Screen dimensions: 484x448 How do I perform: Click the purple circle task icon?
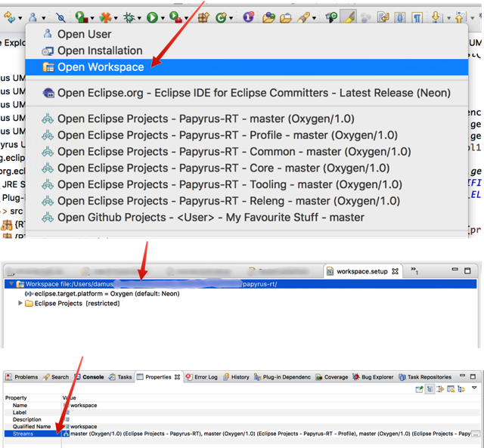[249, 17]
